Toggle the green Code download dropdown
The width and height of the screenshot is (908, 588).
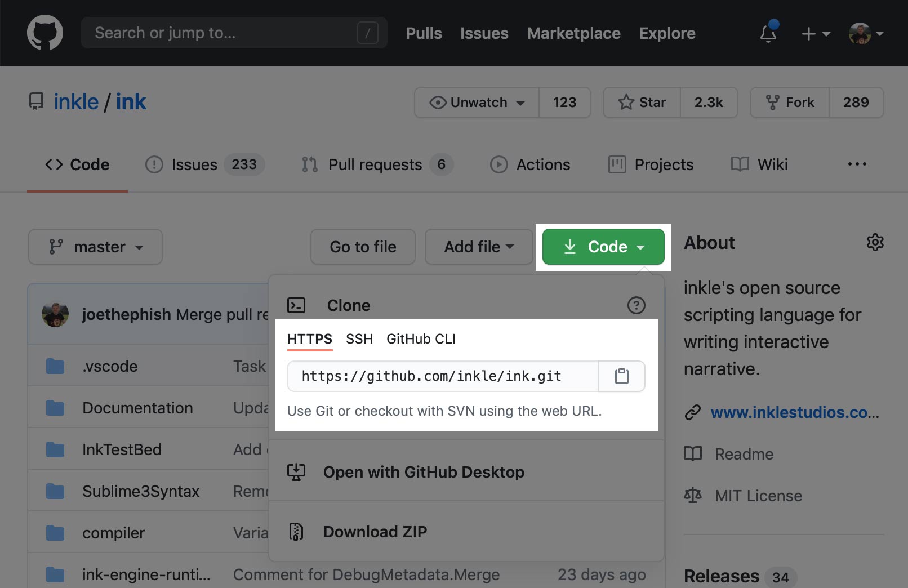[x=603, y=247]
